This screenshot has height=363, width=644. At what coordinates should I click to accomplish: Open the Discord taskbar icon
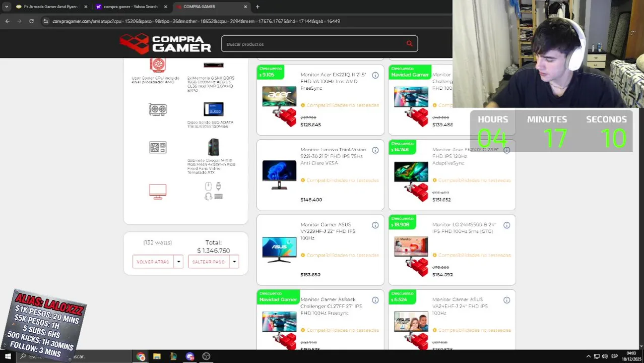coord(189,356)
